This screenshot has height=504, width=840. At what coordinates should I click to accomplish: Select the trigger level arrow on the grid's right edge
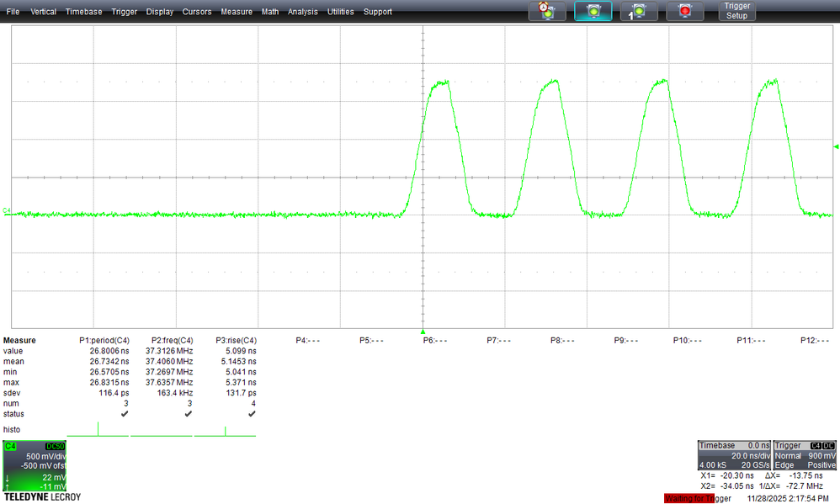(x=837, y=146)
